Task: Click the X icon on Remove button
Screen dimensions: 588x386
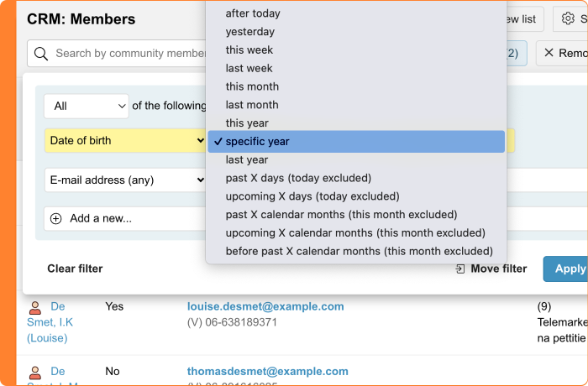Action: (549, 54)
